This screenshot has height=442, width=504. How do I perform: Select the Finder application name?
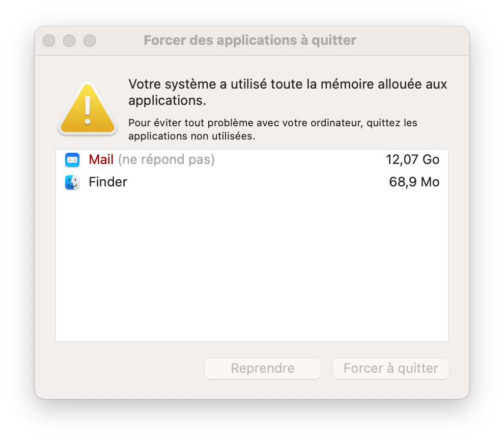coord(108,182)
